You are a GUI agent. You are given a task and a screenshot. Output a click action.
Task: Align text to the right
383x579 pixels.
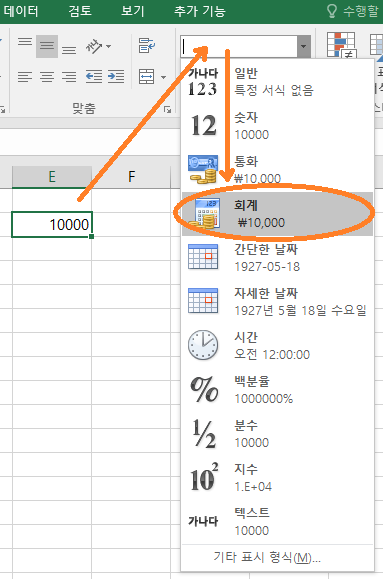[x=69, y=76]
